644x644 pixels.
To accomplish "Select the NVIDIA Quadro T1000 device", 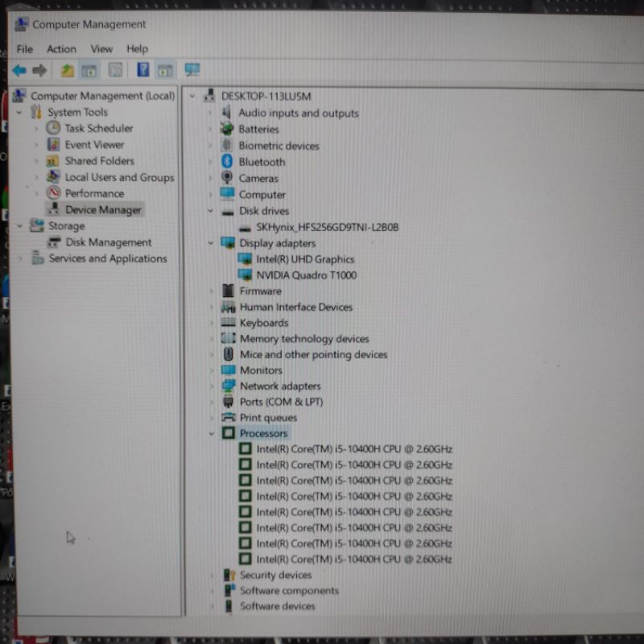I will point(306,275).
